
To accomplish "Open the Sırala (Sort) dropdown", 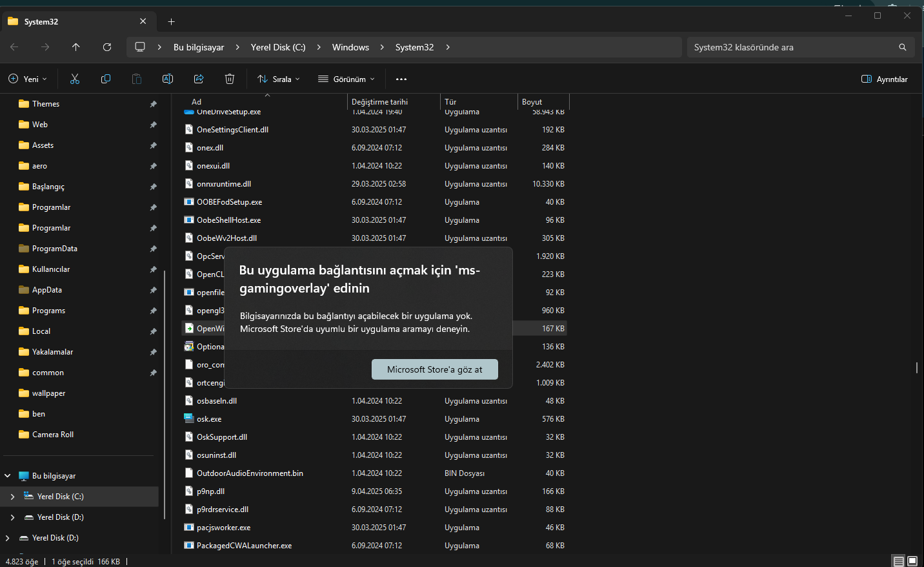I will coord(279,79).
